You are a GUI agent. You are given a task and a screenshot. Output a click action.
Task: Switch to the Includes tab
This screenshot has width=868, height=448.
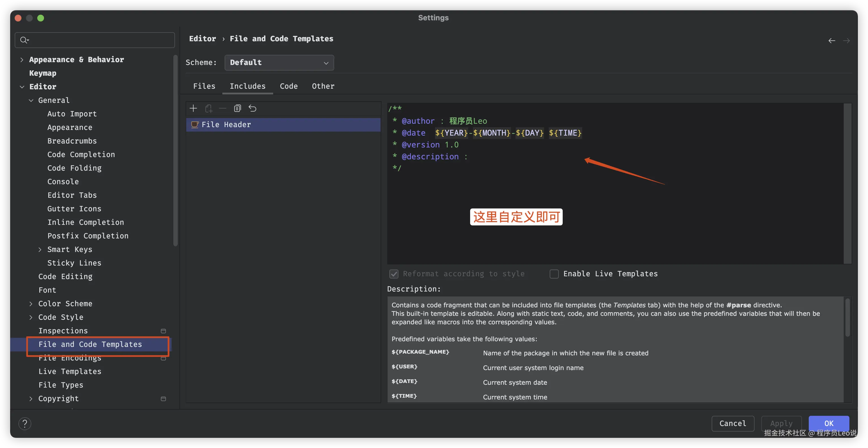click(x=248, y=86)
